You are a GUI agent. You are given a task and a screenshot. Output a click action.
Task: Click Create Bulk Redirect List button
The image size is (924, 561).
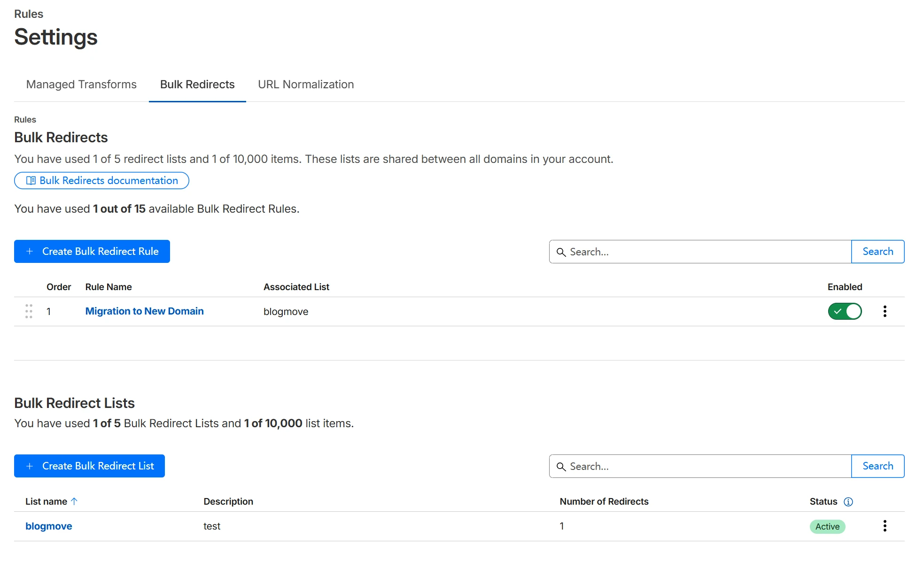click(x=89, y=466)
